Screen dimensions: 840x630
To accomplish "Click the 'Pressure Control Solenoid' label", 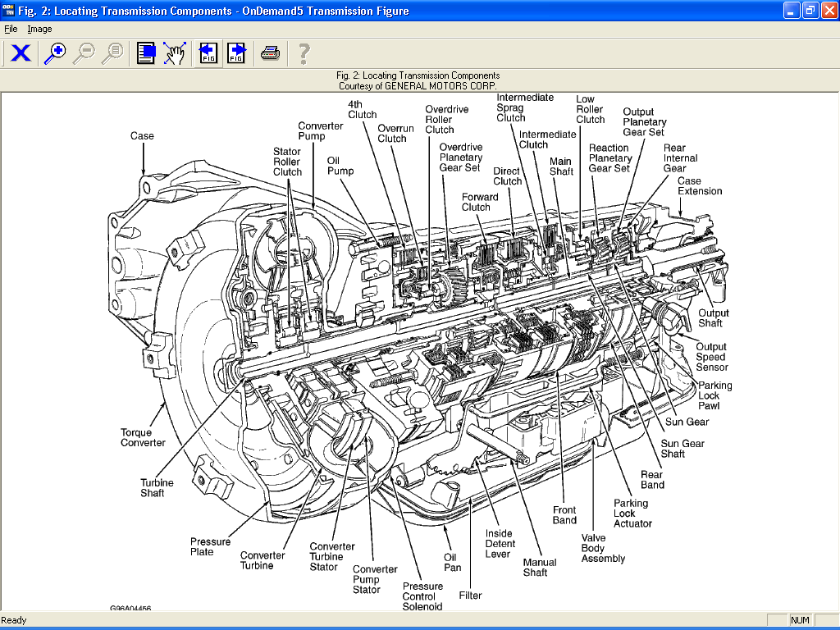I will pyautogui.click(x=422, y=596).
